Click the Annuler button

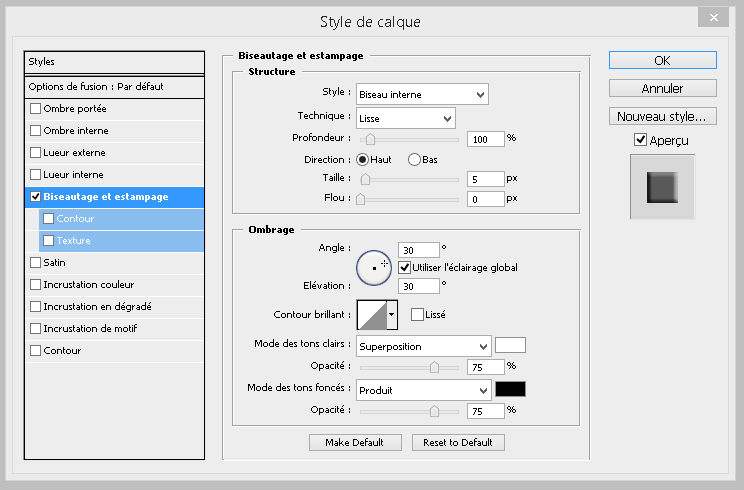tap(662, 88)
